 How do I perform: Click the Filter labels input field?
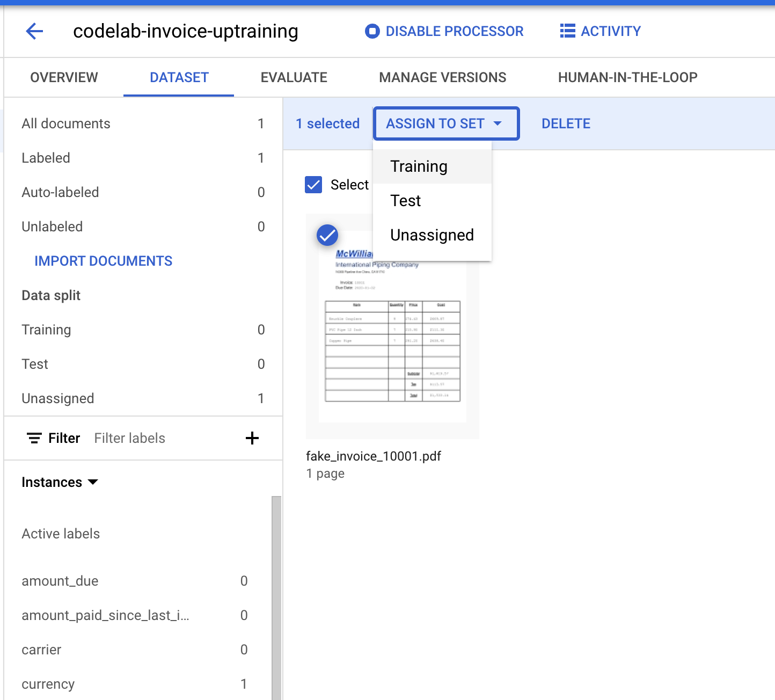pyautogui.click(x=129, y=438)
